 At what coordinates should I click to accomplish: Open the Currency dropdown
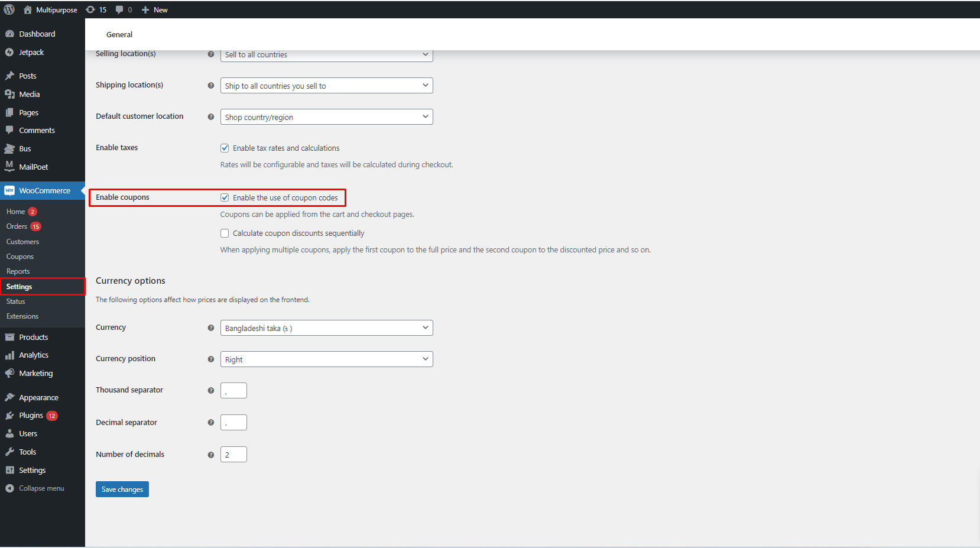[326, 327]
